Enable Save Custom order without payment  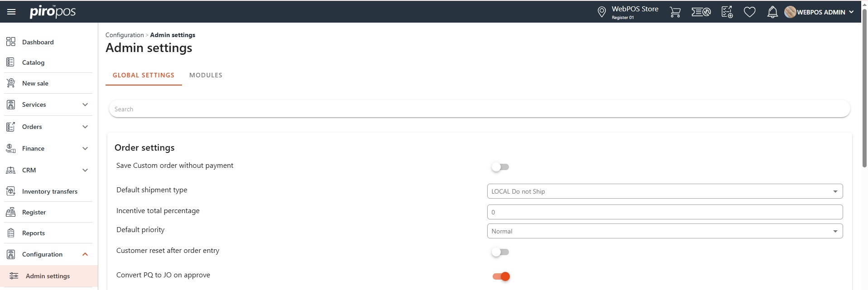(500, 167)
